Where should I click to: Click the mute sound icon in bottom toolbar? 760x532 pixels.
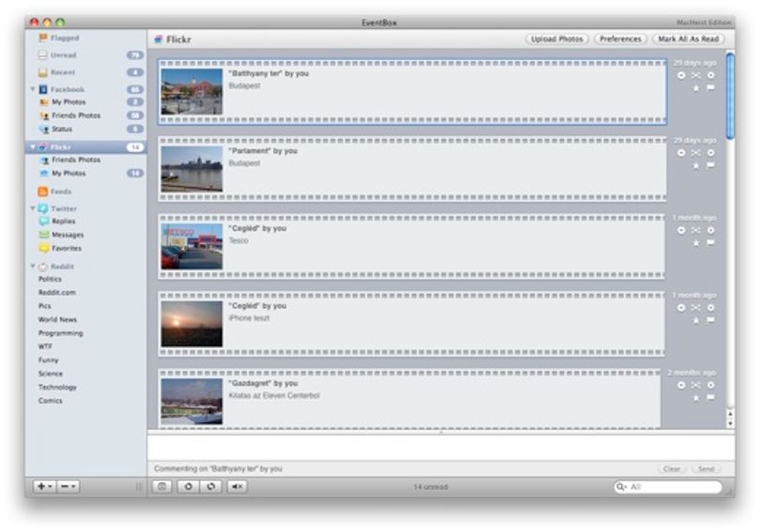point(237,486)
